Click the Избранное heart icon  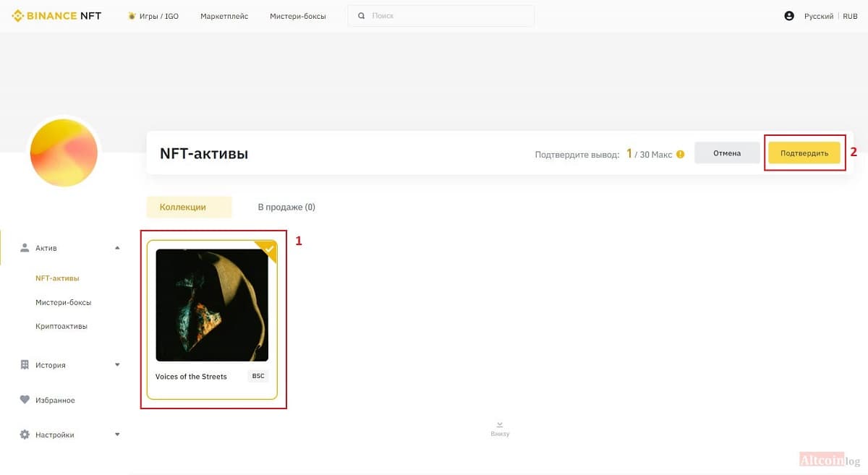25,400
